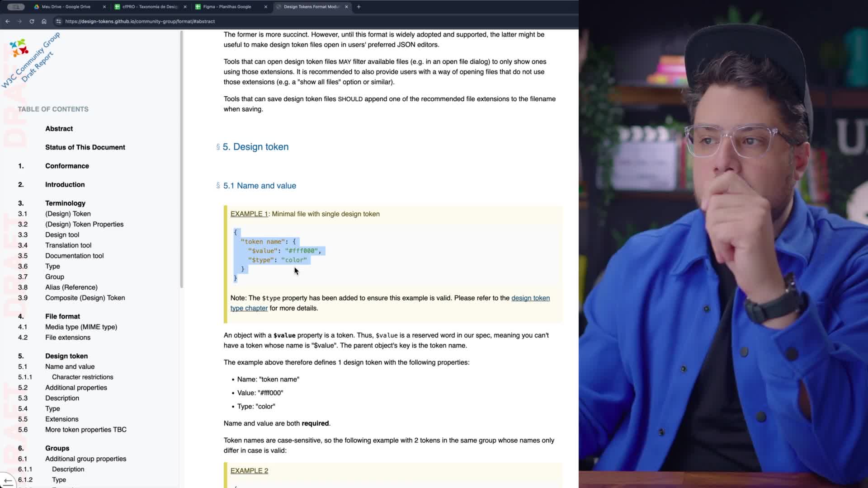Screen dimensions: 868x488
Task: Click the 5. Design token main heading link
Action: point(255,147)
